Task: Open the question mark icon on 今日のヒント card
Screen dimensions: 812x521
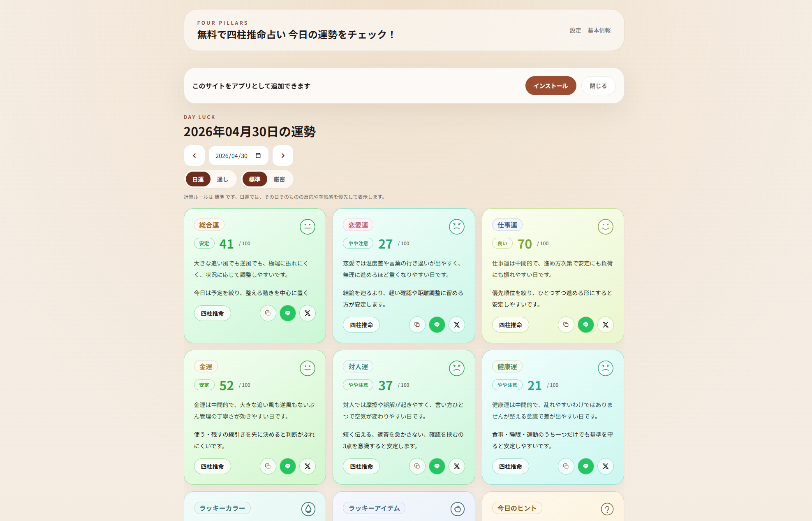Action: [607, 509]
